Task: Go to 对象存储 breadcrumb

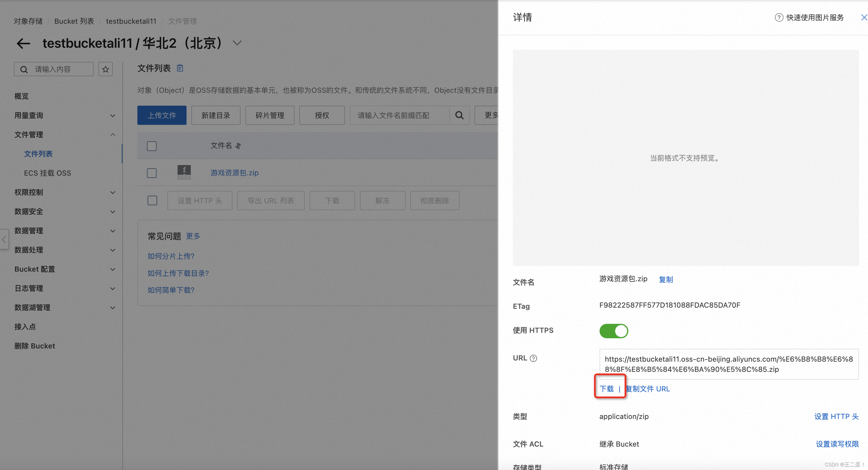Action: [28, 21]
